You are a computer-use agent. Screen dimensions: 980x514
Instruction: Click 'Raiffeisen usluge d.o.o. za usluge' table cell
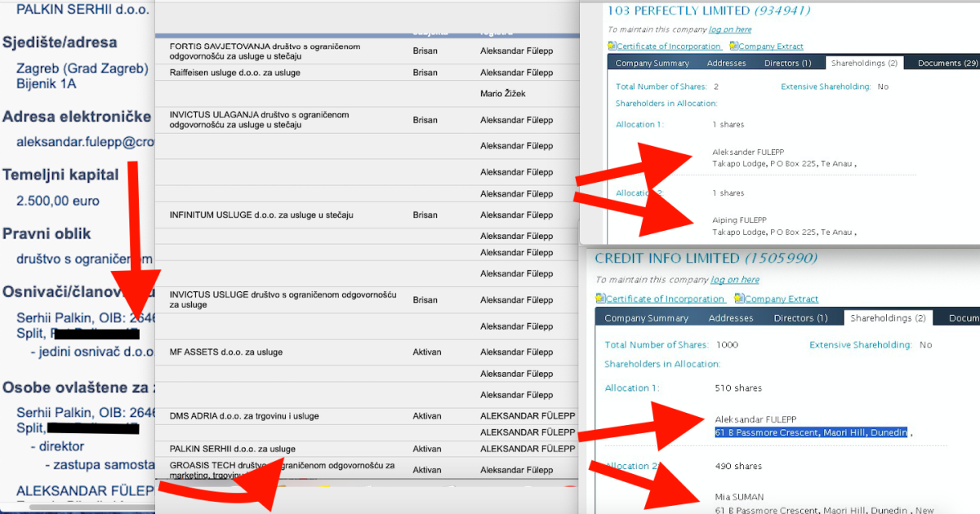(x=235, y=73)
